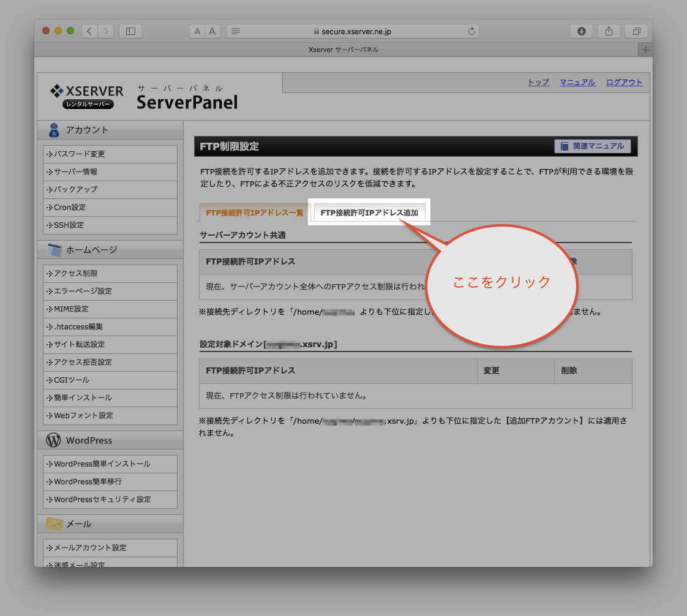
Task: Open the マニュアル link in header
Action: 577,83
